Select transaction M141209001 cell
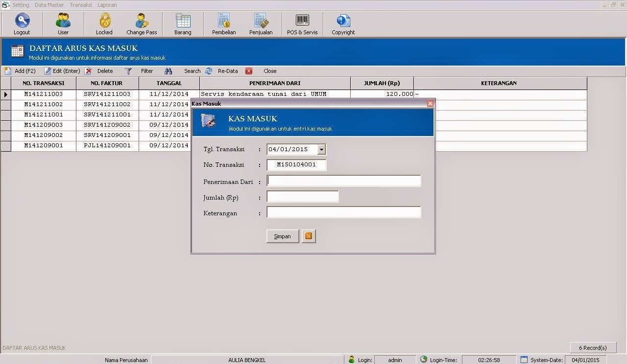Image resolution: width=627 pixels, height=364 pixels. coord(44,146)
